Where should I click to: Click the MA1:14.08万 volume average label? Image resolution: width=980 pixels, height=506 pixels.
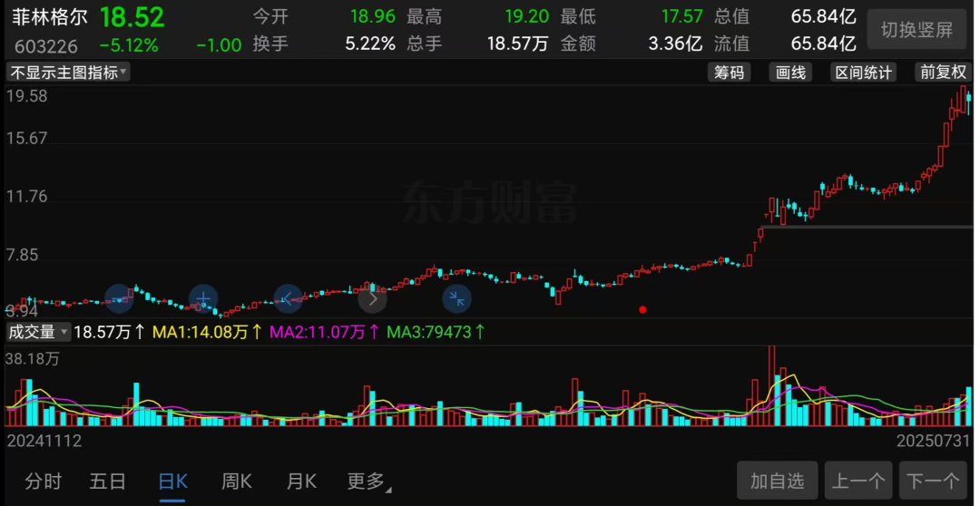pyautogui.click(x=207, y=332)
